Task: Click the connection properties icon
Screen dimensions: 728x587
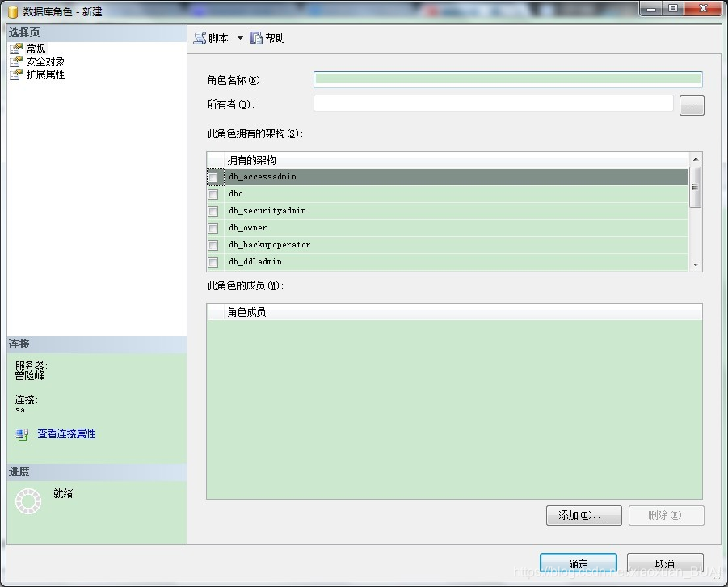Action: click(x=22, y=434)
